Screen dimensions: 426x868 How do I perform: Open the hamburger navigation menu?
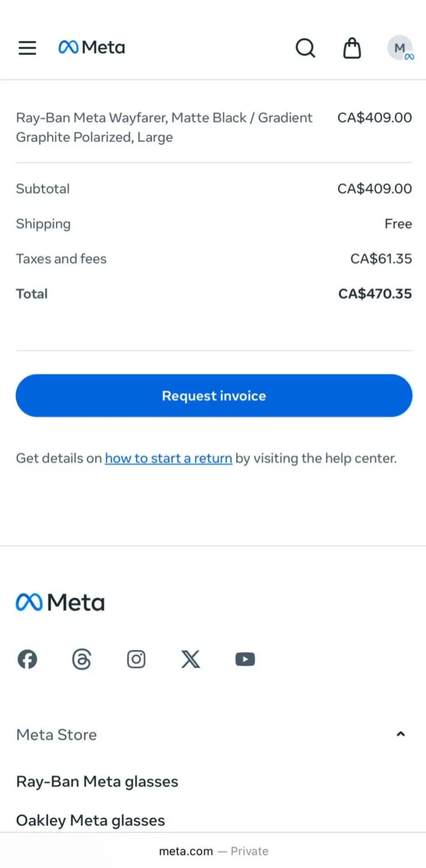coord(27,48)
